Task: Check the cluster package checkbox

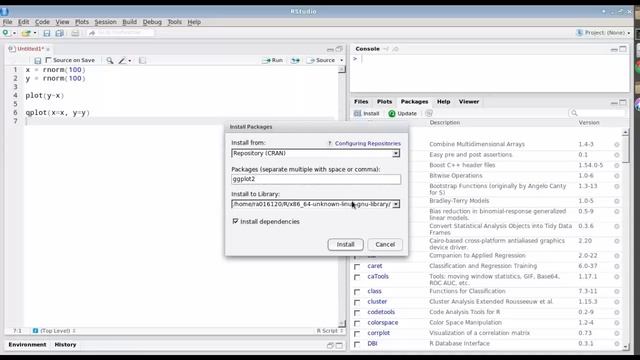Action: click(x=357, y=302)
